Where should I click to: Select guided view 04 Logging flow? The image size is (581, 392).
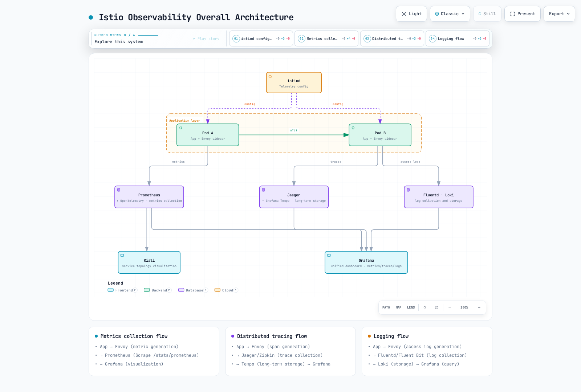pyautogui.click(x=458, y=38)
